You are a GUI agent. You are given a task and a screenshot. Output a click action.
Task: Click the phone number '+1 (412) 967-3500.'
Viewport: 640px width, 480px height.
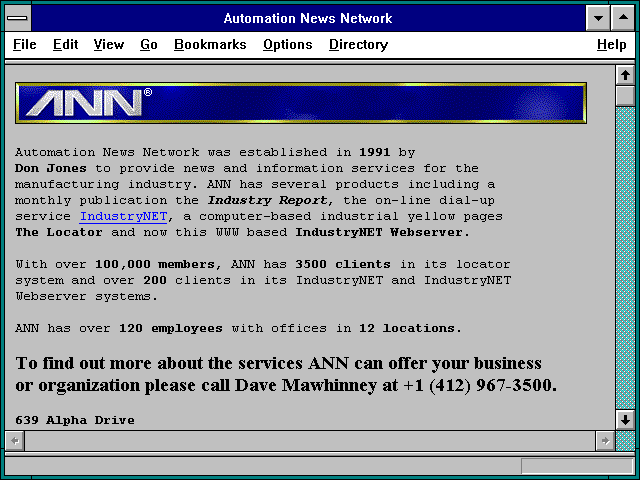coord(480,385)
